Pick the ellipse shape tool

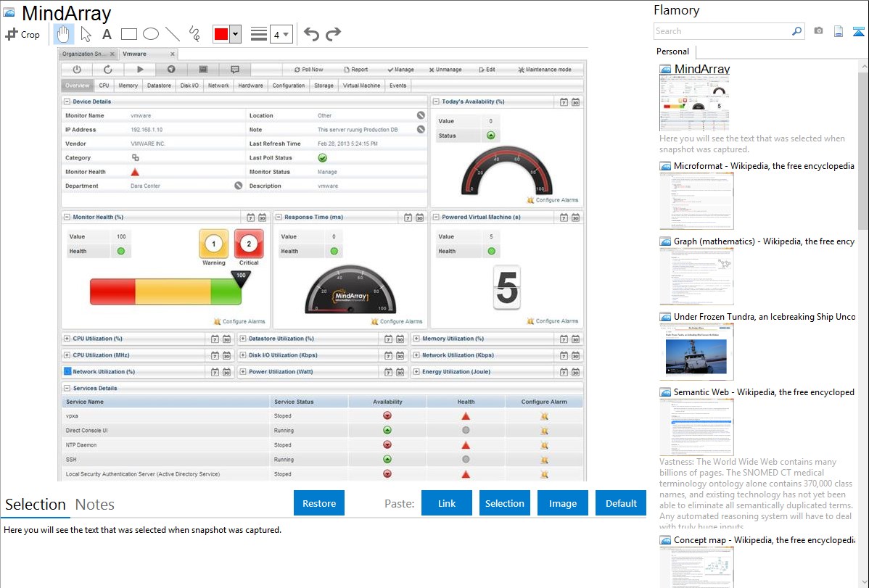click(x=151, y=34)
